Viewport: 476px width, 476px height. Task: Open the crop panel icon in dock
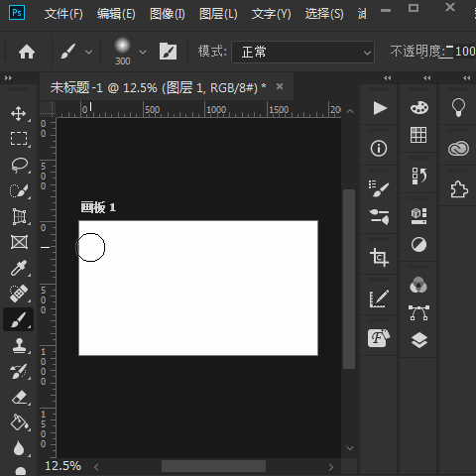379,257
